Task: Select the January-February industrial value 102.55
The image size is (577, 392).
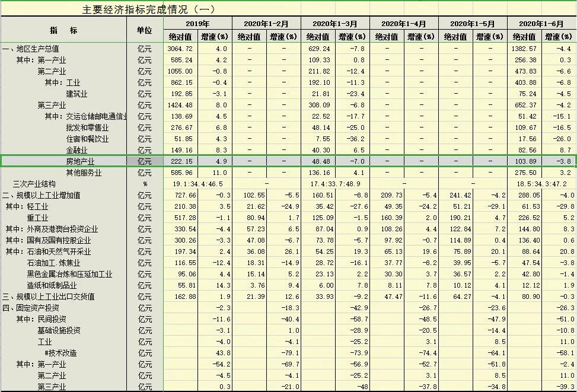Action: 254,196
